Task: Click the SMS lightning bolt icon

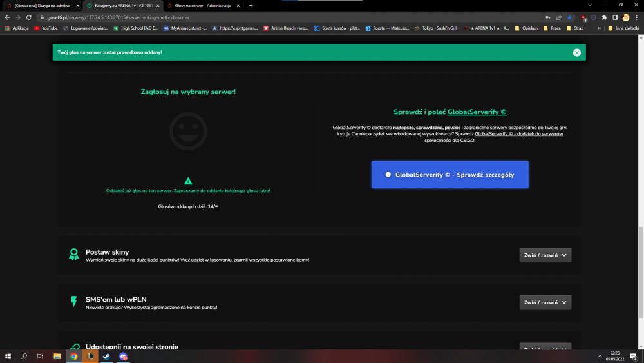Action: click(74, 302)
